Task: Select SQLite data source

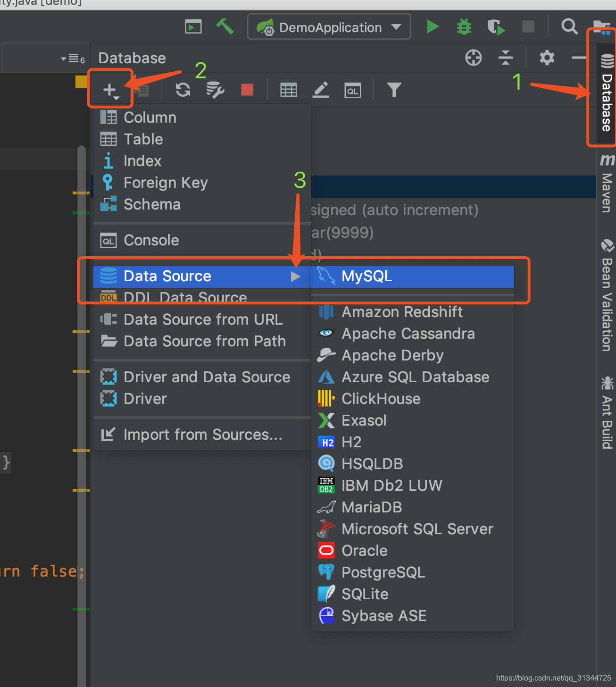Action: point(413,594)
